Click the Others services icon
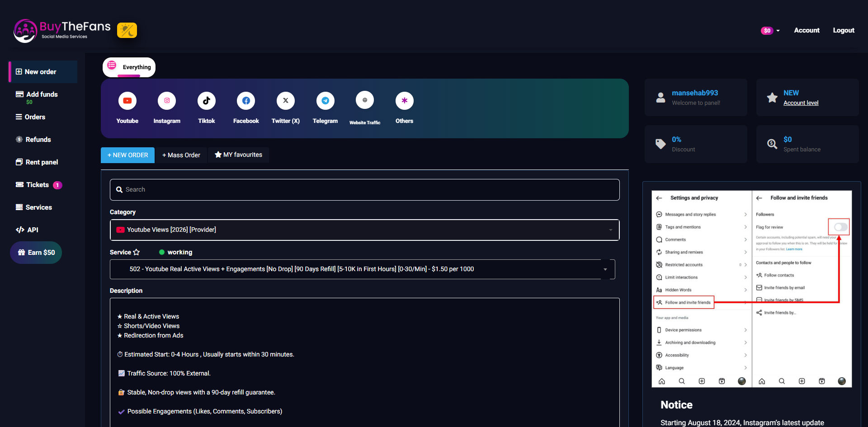Image resolution: width=868 pixels, height=427 pixels. (404, 101)
